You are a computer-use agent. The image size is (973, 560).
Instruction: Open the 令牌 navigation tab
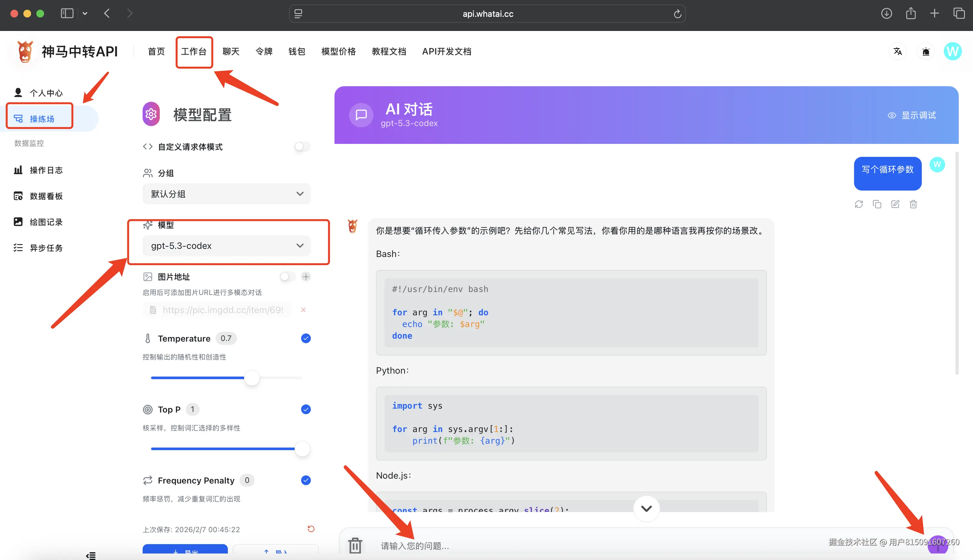264,52
